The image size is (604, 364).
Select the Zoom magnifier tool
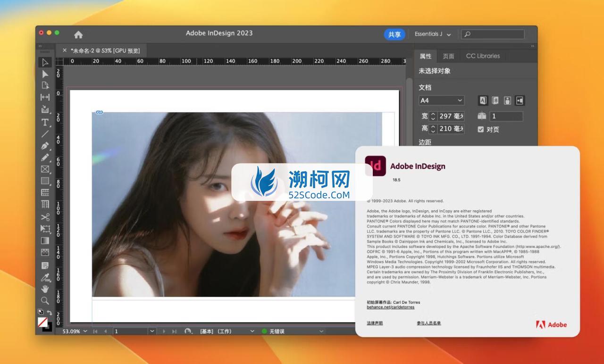pos(45,300)
